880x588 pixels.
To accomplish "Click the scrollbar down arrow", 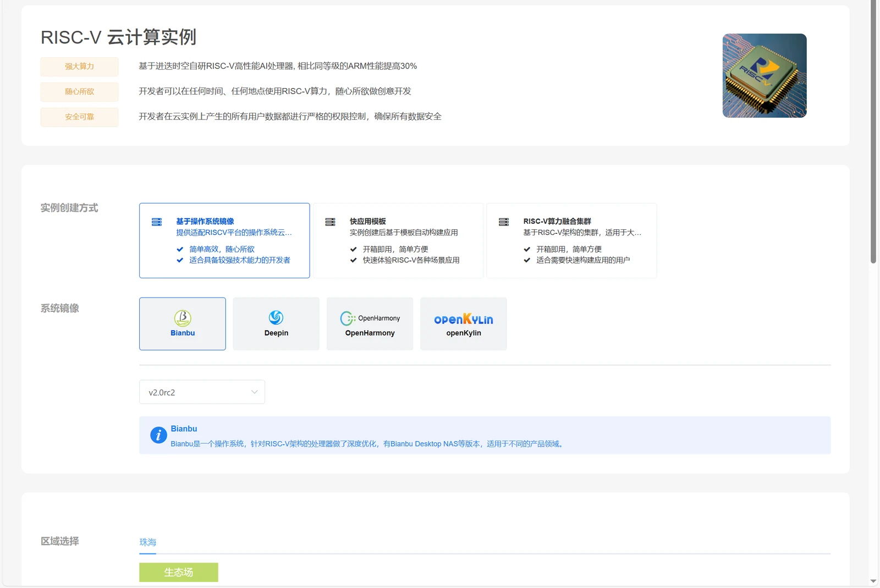I will [873, 581].
